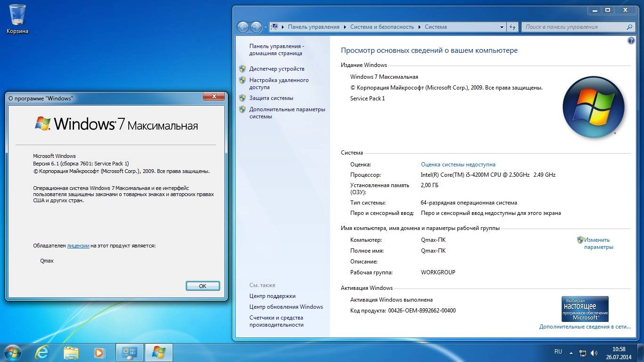Open "Панель управления - домашняя страница"

(x=277, y=49)
